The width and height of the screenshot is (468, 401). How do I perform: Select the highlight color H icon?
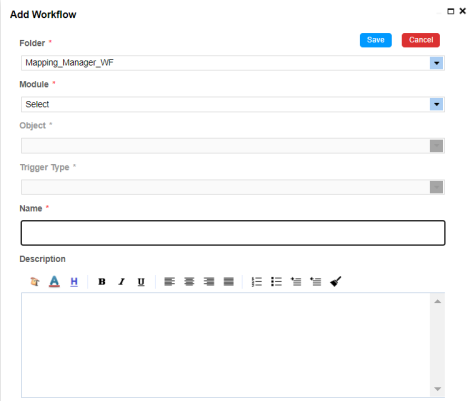pos(74,282)
